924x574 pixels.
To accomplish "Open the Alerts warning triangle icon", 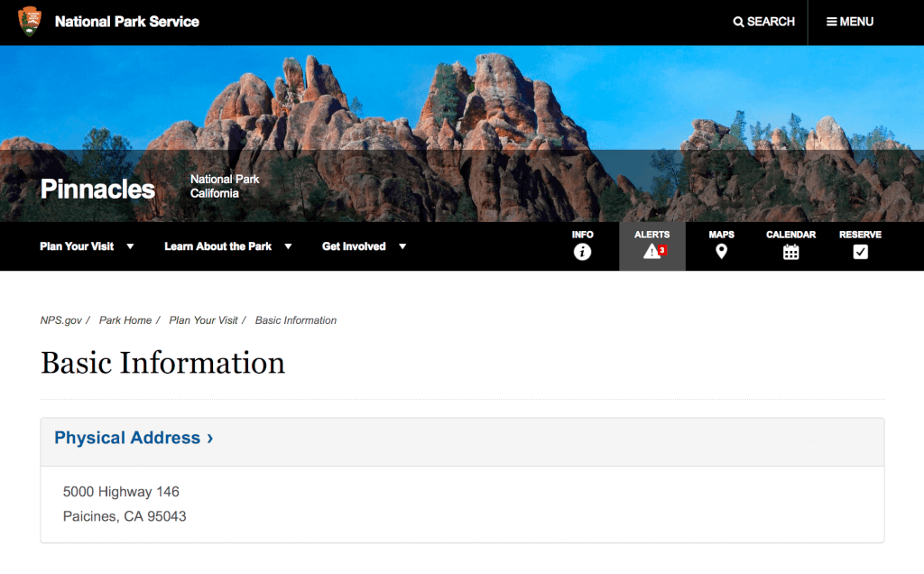I will coord(652,252).
